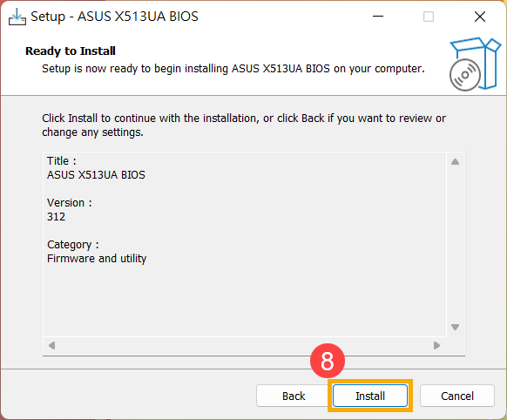Click the scroll left arrow under summary
This screenshot has width=507, height=420.
click(x=51, y=346)
